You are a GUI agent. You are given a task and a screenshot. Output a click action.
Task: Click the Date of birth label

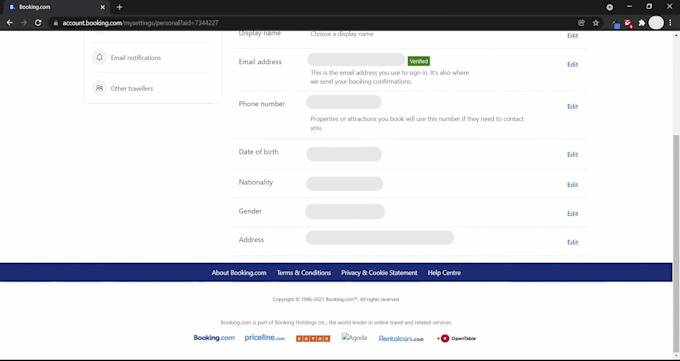coord(258,152)
